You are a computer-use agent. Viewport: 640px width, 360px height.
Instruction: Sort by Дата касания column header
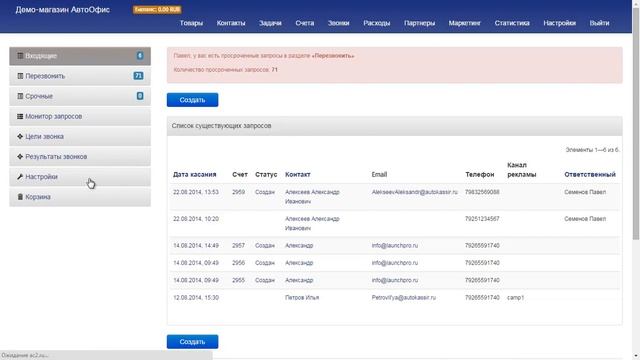[194, 174]
